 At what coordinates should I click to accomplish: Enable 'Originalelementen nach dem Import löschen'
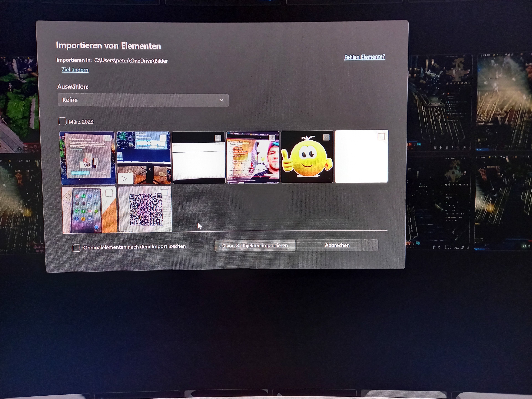tap(76, 248)
